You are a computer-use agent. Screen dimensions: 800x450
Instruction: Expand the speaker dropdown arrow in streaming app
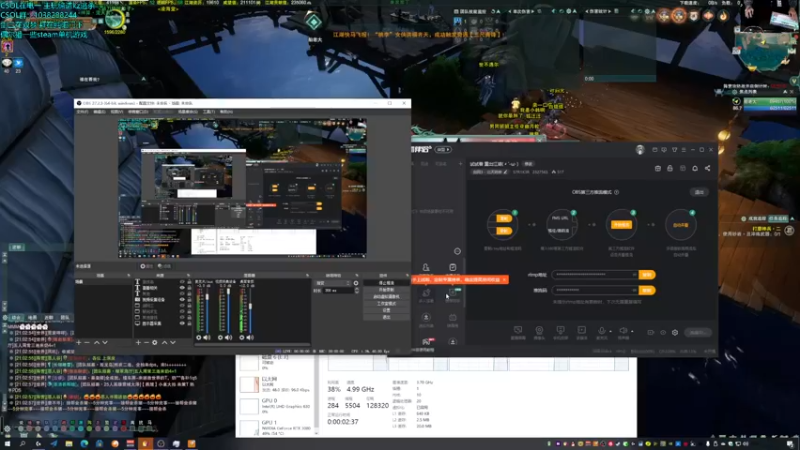(634, 329)
